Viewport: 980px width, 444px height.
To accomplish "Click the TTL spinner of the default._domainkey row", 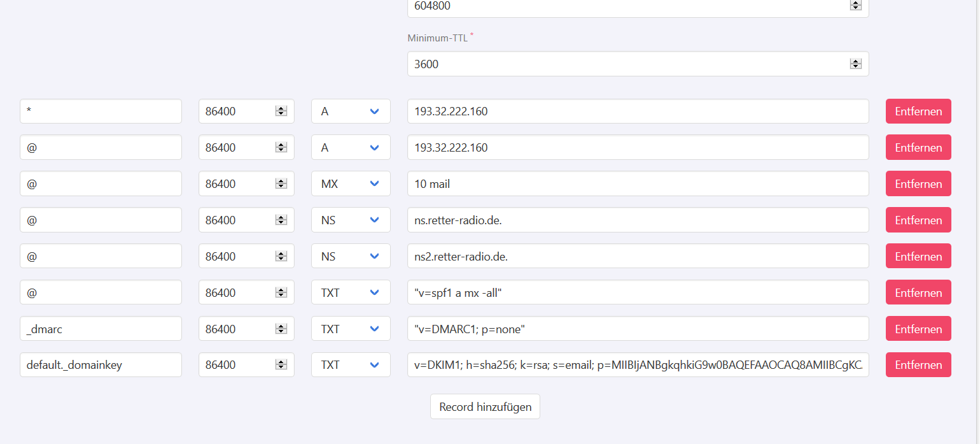I will (281, 365).
